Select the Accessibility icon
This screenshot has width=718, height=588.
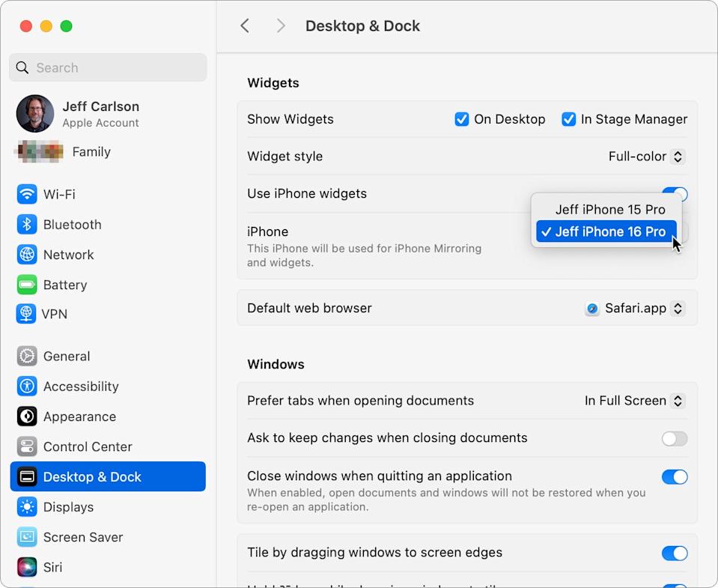point(27,387)
